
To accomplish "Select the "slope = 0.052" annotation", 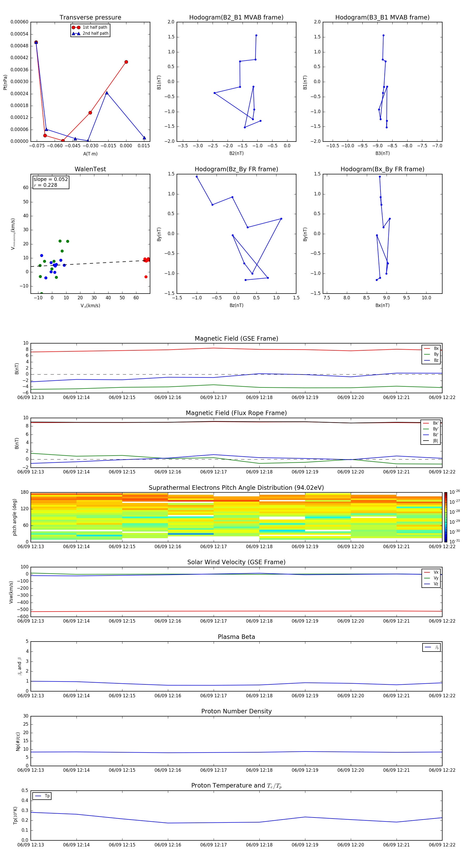I will 51,179.
